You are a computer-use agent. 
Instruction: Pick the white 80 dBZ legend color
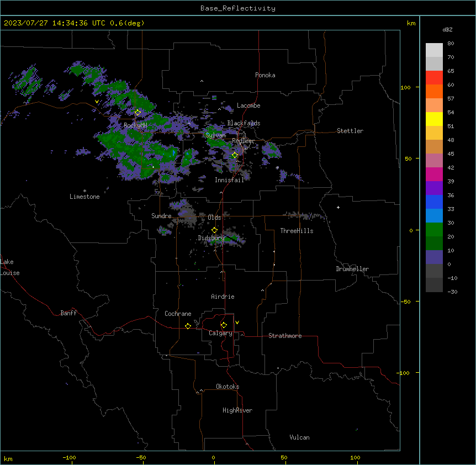(x=434, y=50)
